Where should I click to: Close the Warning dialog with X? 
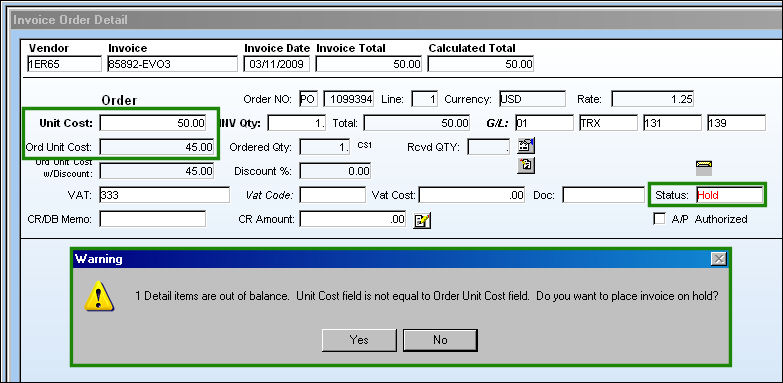(x=718, y=259)
